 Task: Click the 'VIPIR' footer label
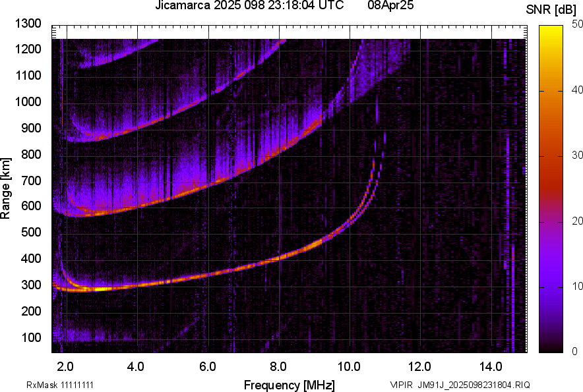[x=401, y=385]
